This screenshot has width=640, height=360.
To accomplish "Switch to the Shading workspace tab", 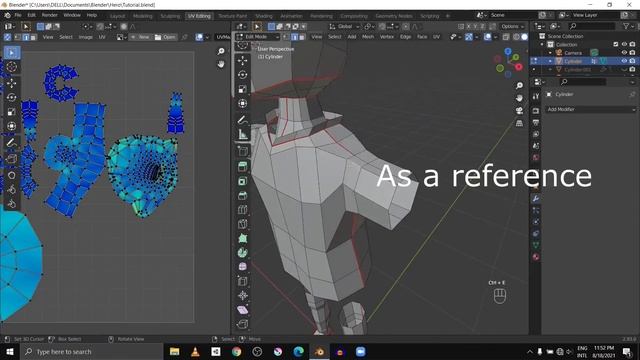I will (264, 16).
